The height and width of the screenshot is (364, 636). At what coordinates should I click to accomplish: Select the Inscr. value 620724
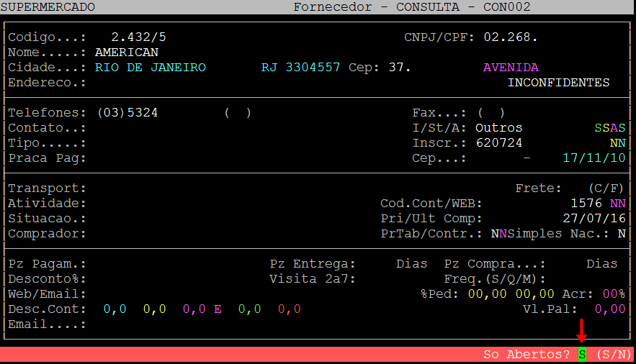499,143
